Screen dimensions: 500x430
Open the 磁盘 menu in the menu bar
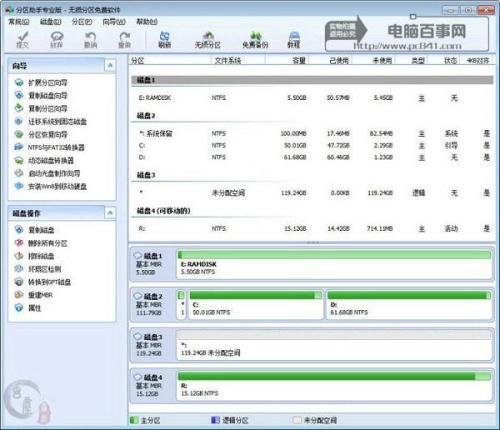click(50, 22)
